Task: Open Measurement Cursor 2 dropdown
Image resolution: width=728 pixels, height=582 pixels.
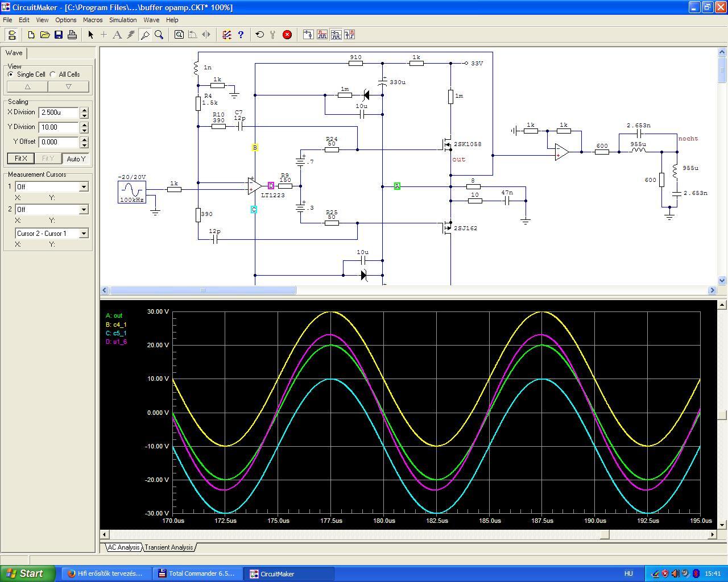Action: point(84,210)
